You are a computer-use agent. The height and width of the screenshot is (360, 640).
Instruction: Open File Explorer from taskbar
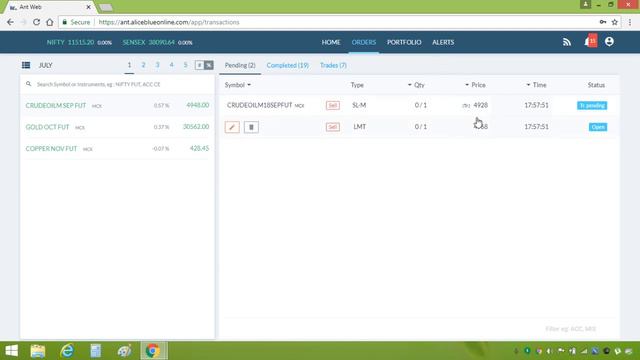(x=38, y=351)
